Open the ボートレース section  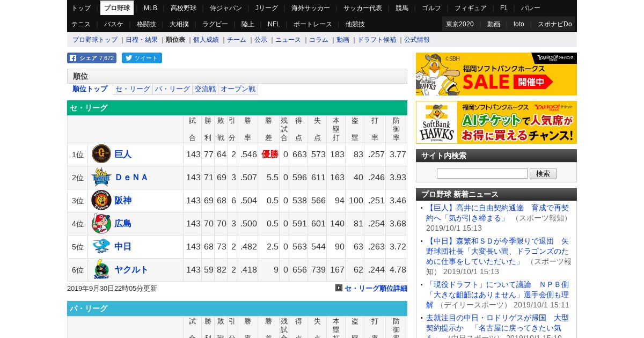coord(313,24)
